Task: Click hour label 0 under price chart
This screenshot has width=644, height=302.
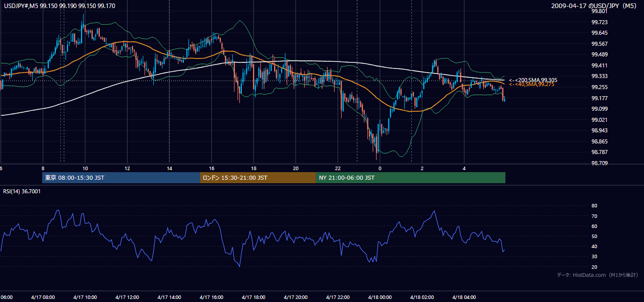Action: (x=380, y=168)
